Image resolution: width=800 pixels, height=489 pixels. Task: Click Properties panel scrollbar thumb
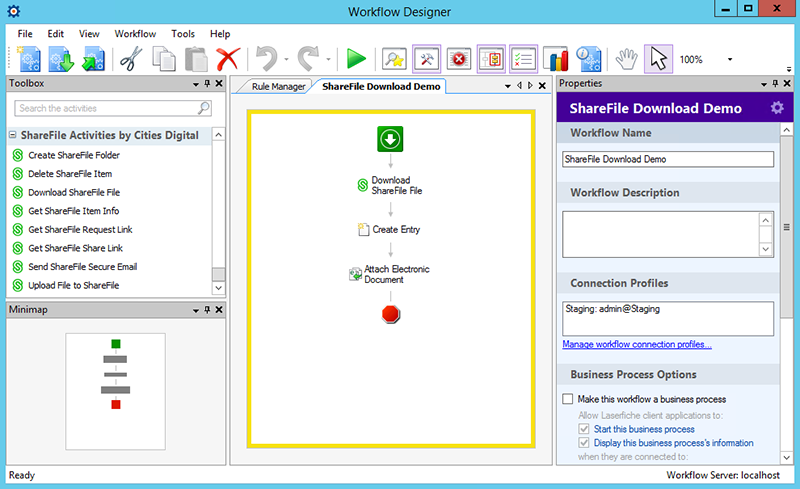pyautogui.click(x=786, y=227)
